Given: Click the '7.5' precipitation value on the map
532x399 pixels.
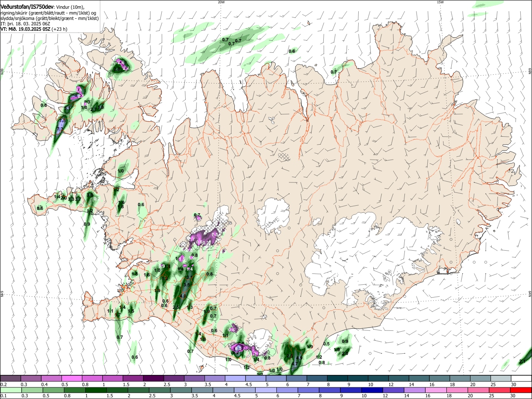Looking at the screenshot, I should 63,121.
